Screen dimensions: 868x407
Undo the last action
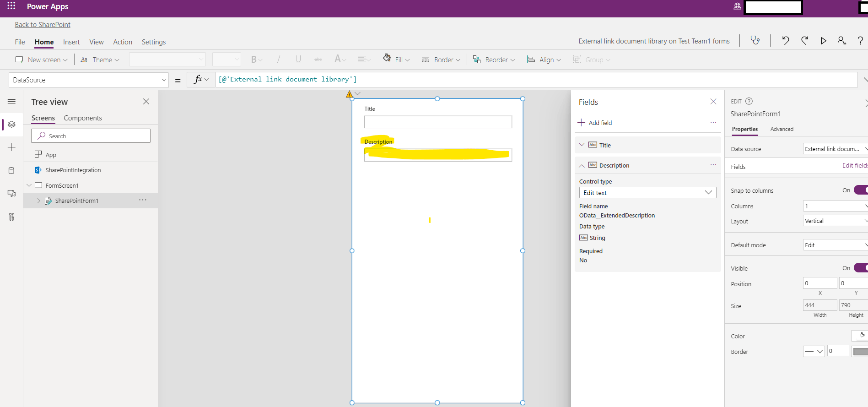point(786,41)
